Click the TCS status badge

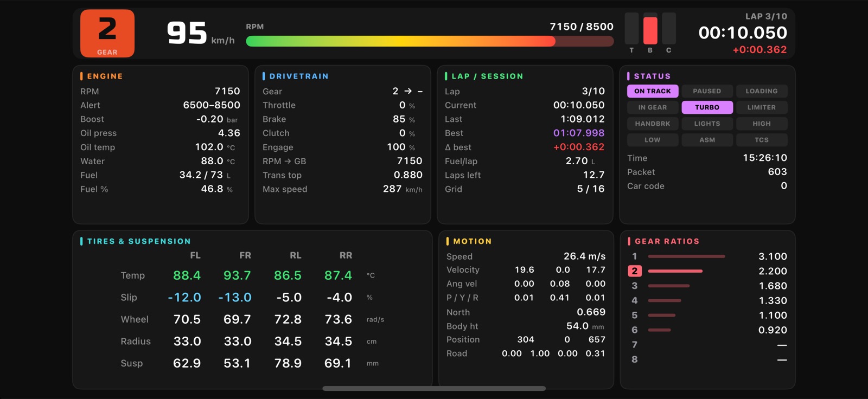(x=762, y=140)
